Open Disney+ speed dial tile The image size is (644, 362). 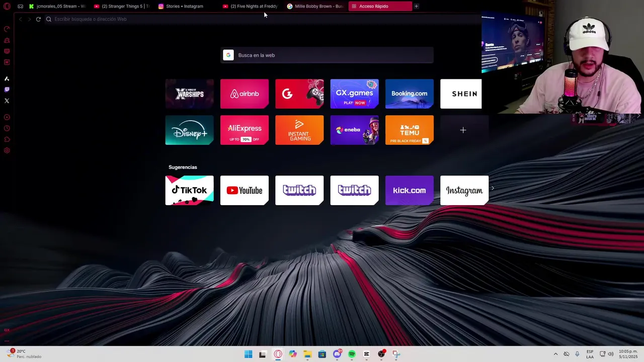(x=189, y=130)
